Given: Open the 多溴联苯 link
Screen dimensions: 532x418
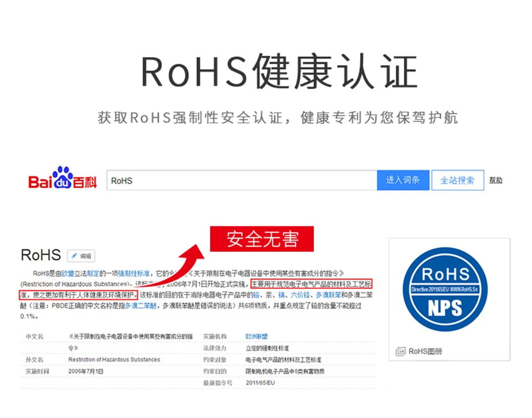Looking at the screenshot, I should [x=328, y=295].
